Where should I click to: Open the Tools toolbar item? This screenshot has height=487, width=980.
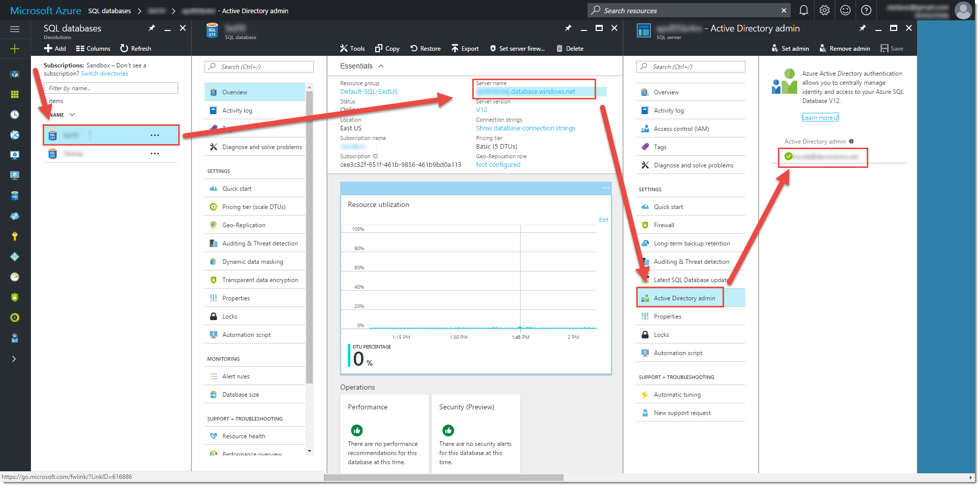(x=352, y=49)
